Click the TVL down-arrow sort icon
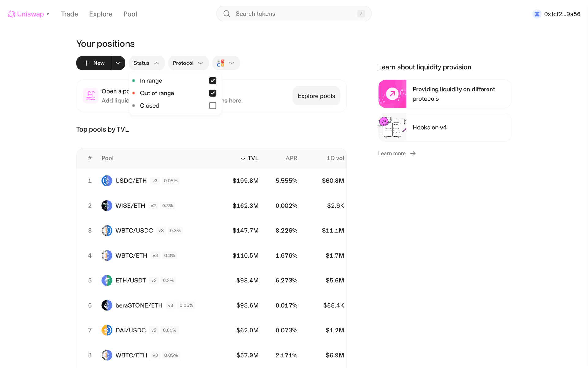This screenshot has width=588, height=368. coord(243,158)
